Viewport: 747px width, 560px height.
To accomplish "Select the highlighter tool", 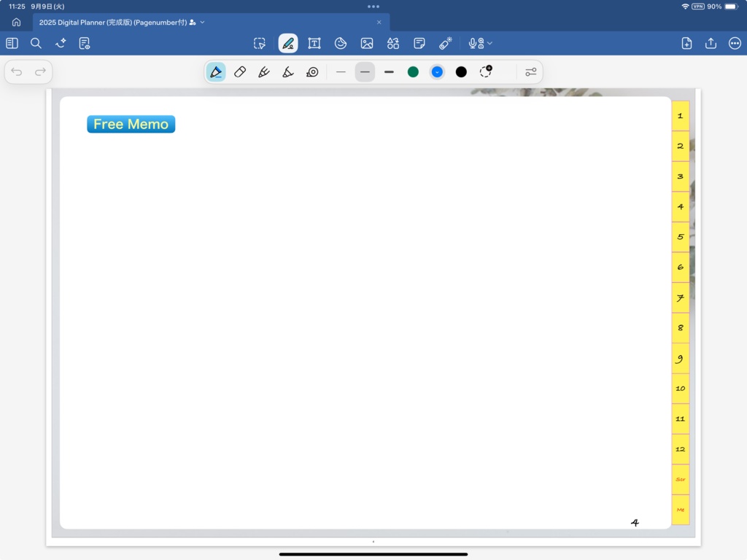I will (x=287, y=72).
